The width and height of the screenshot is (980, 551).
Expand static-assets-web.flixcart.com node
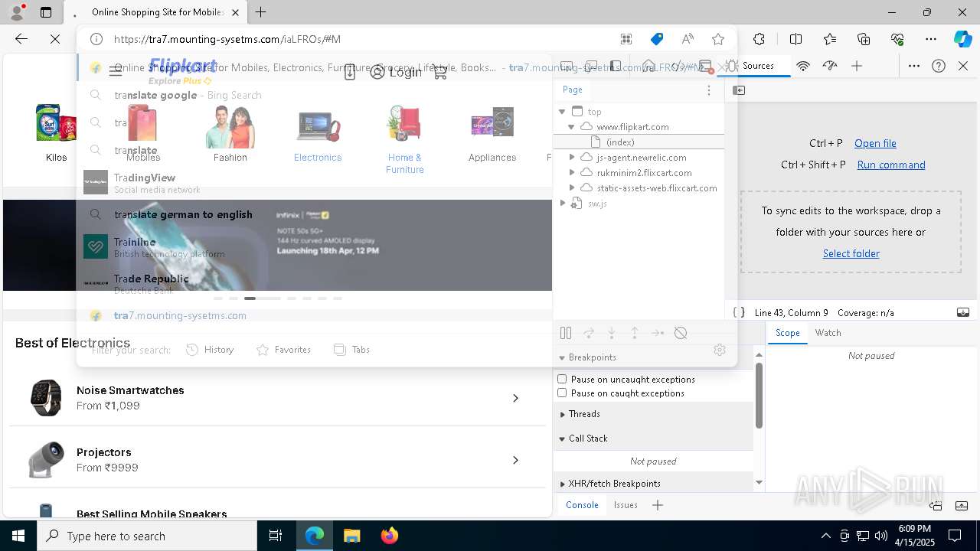(x=571, y=187)
